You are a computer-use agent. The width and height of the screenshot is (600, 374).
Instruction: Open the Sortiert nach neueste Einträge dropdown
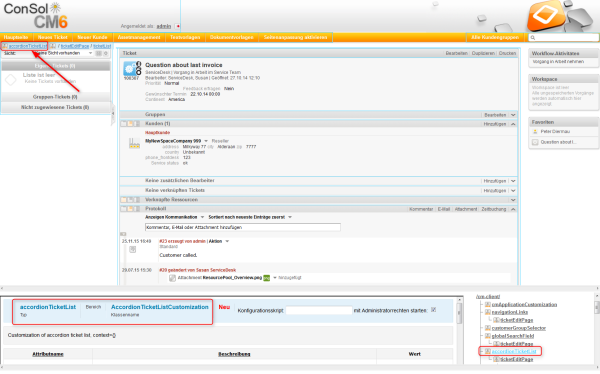pos(250,217)
